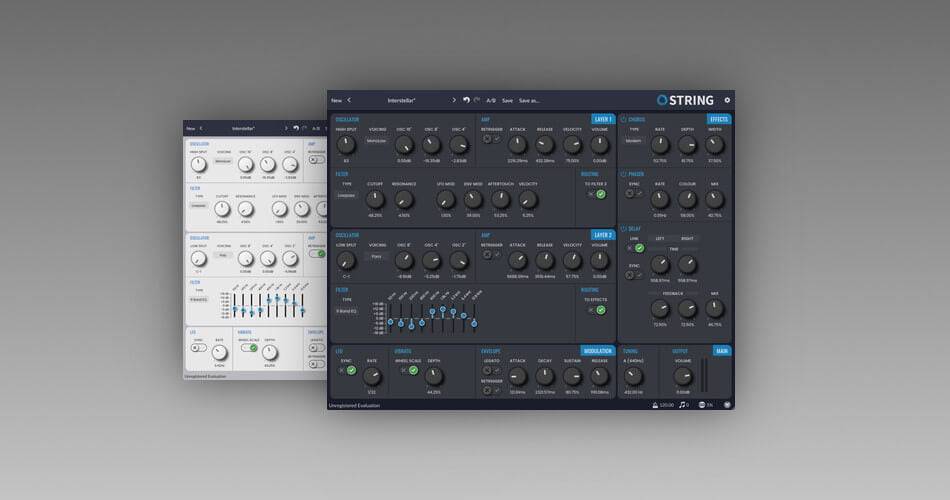950x500 pixels.
Task: Click the Chorus power icon
Action: 623,119
